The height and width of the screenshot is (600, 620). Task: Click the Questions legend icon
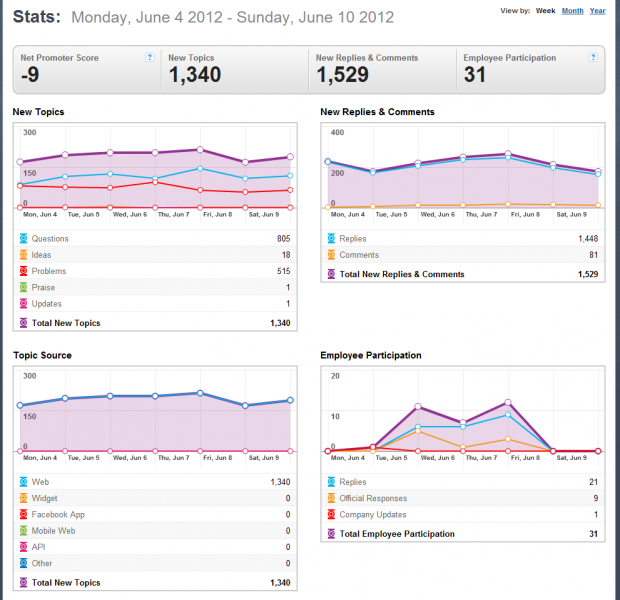coord(24,238)
